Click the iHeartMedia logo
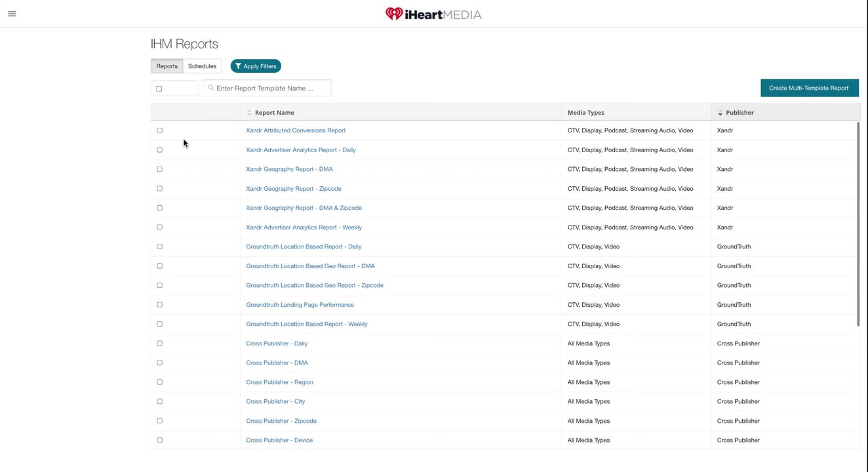 point(433,14)
